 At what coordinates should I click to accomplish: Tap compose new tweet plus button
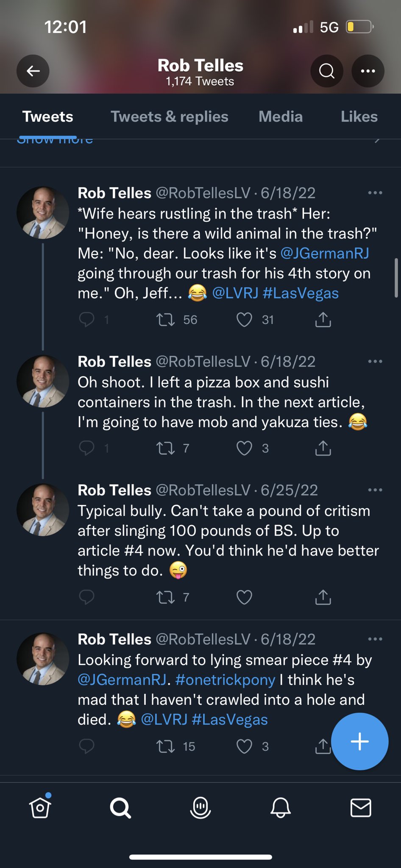pos(359,741)
